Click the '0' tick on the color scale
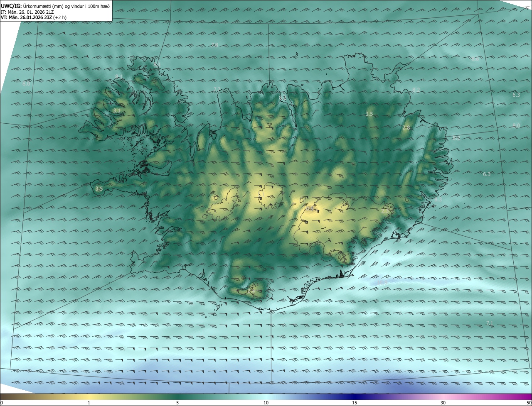Viewport: 532px width, 406px height. (x=2, y=403)
